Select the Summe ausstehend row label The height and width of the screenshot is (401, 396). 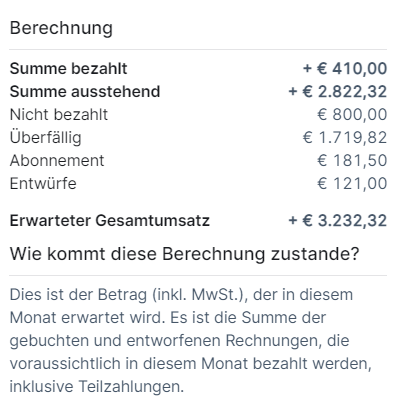(x=85, y=92)
